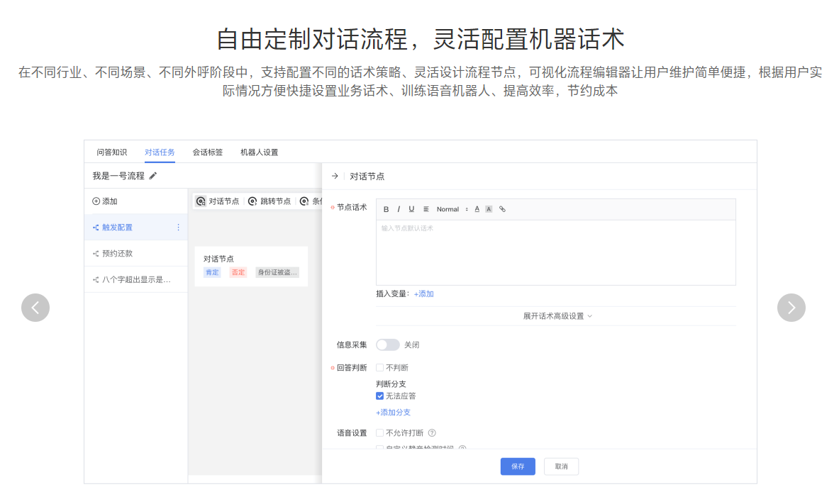Image resolution: width=839 pixels, height=504 pixels.
Task: Toggle underline in the script editor
Action: tap(411, 209)
